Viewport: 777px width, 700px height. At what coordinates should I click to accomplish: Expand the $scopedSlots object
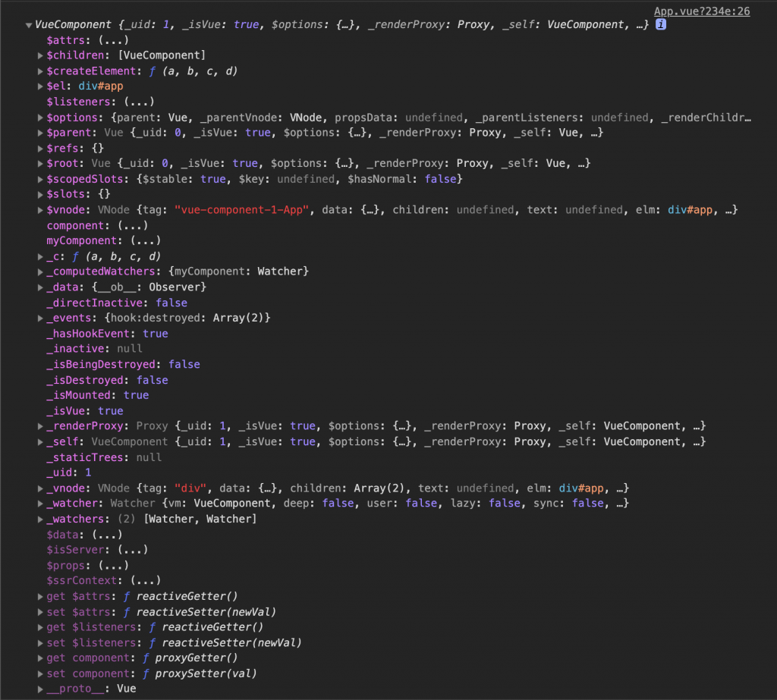click(x=40, y=179)
